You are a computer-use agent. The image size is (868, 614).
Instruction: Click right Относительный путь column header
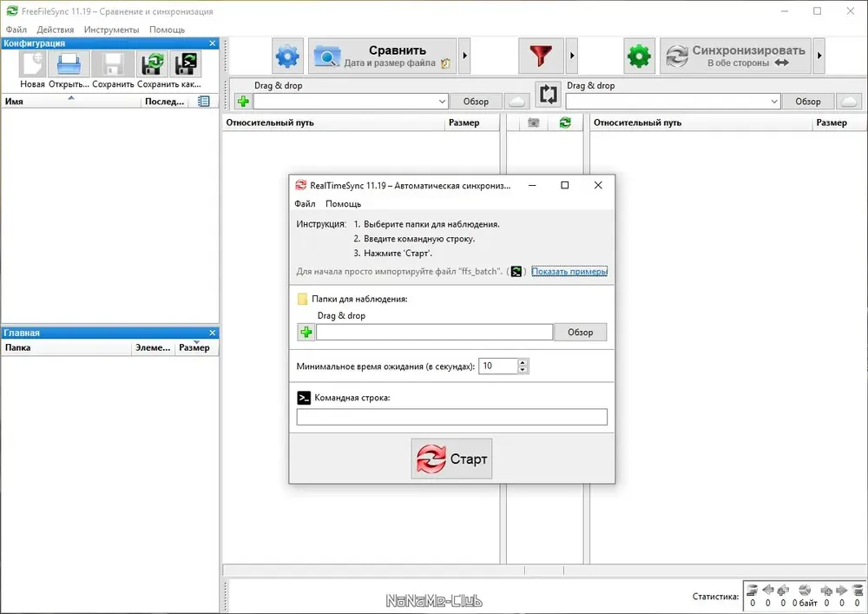pos(701,123)
